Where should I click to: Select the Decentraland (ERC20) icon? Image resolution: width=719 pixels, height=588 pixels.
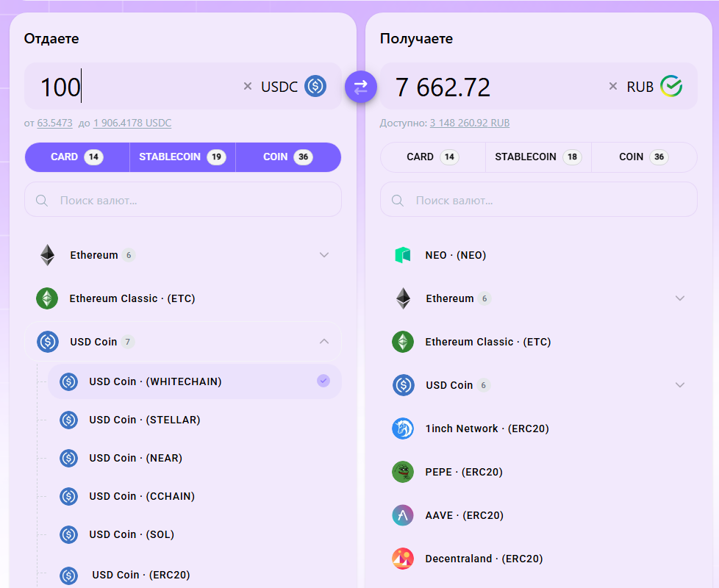(403, 559)
